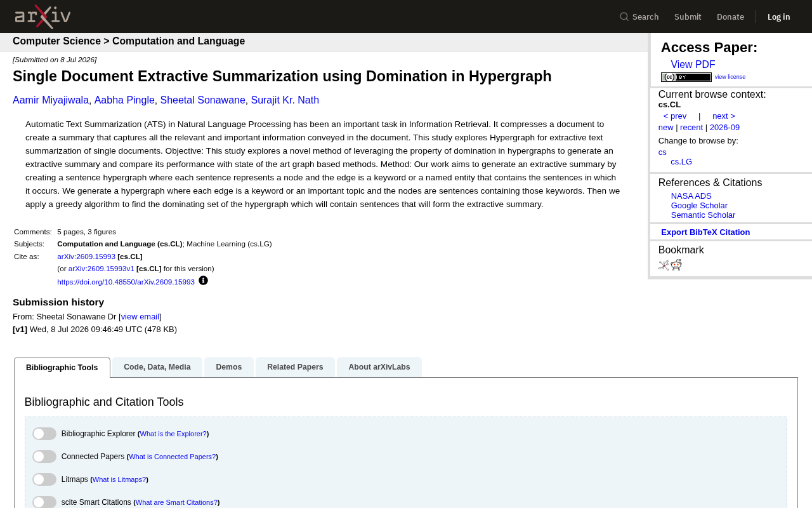Click '5 pages, 3 figures' comment
The height and width of the screenshot is (508, 812).
86,232
